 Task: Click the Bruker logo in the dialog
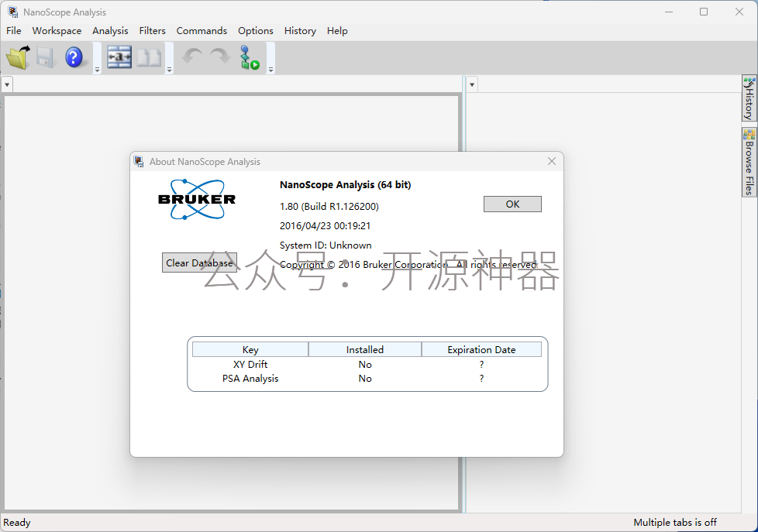[197, 199]
